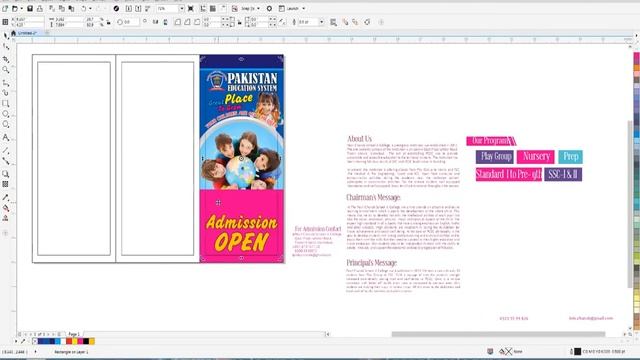Click the Copy icon in toolbar
640x360 pixels.
pyautogui.click(x=62, y=9)
